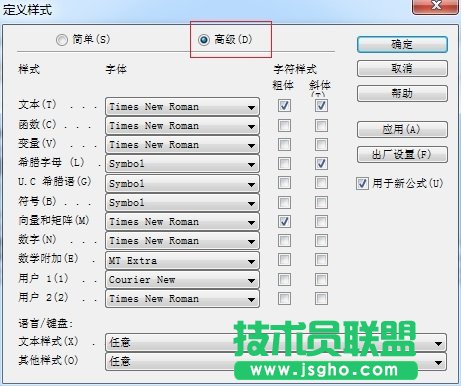
Task: Toggle the 用于新公式(U) checkbox
Action: pos(362,183)
